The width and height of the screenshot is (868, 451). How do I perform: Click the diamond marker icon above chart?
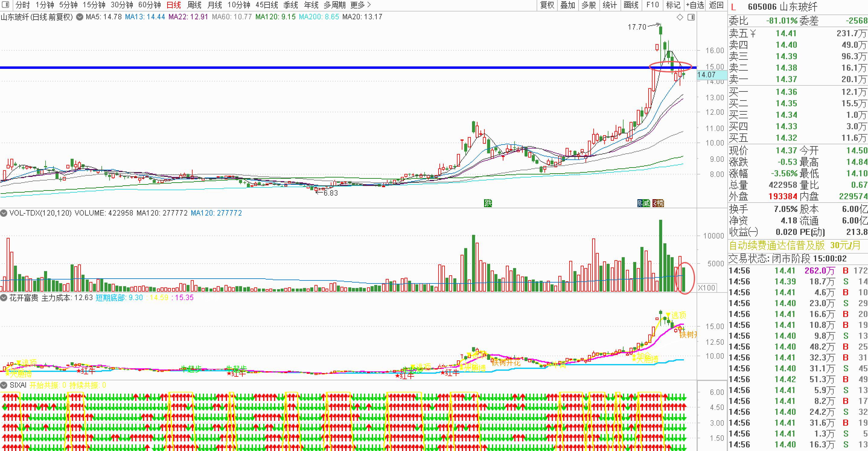[680, 17]
